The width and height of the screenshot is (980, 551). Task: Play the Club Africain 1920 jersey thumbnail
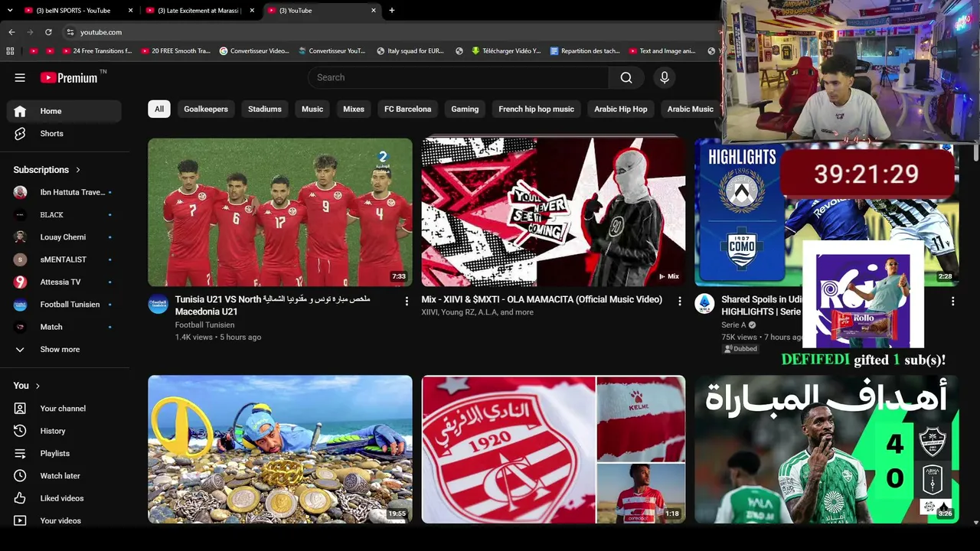tap(554, 449)
